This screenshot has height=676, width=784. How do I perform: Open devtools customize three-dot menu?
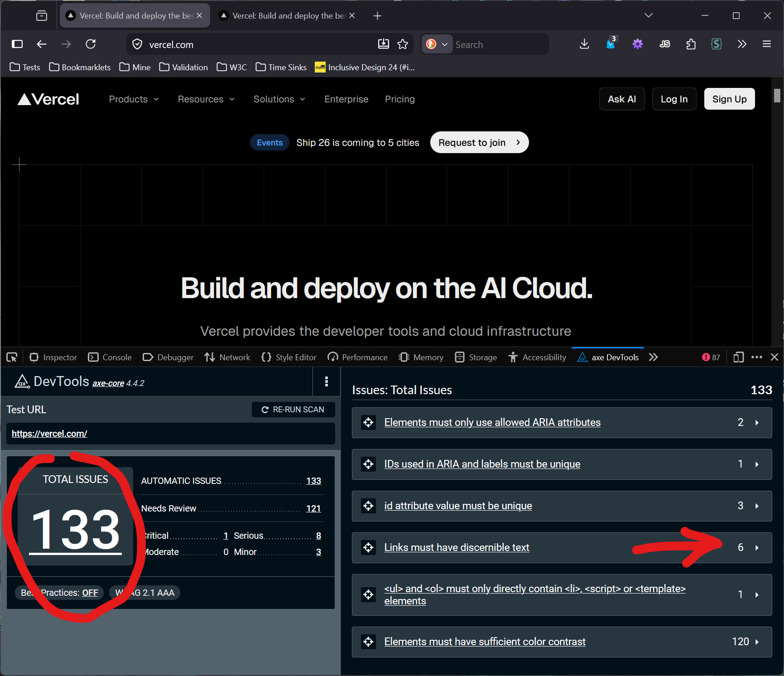[756, 357]
